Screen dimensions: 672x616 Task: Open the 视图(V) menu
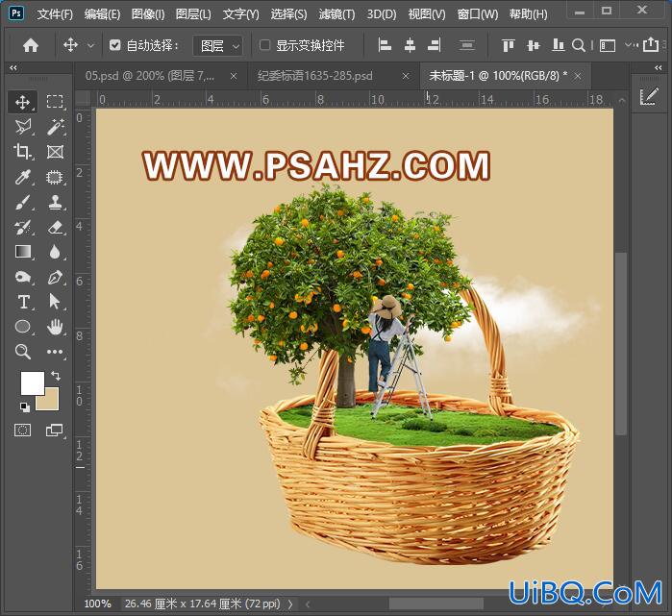tap(427, 14)
